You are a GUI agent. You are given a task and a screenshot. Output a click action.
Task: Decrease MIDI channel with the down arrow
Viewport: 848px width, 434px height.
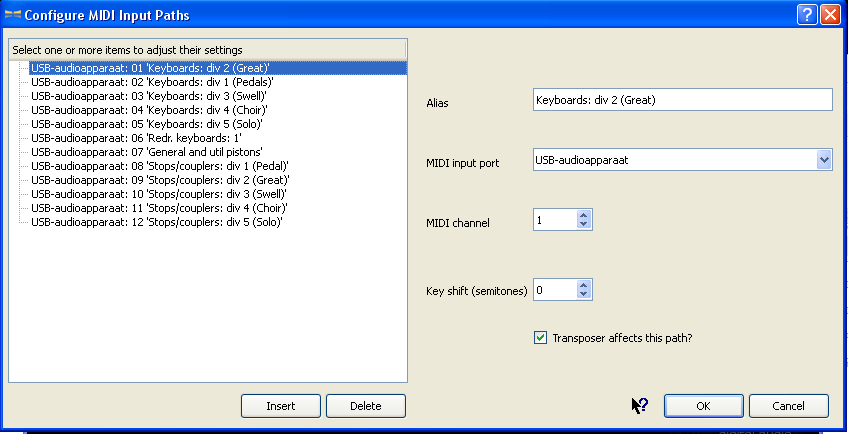583,223
